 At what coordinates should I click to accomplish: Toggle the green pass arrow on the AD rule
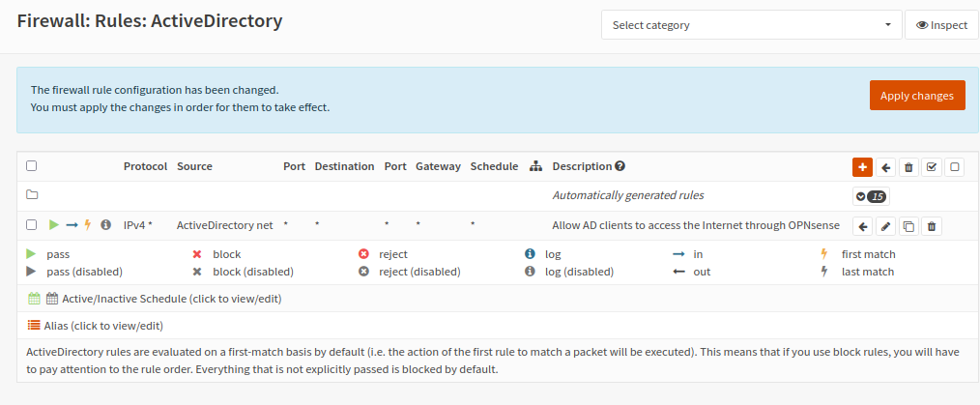(x=54, y=225)
